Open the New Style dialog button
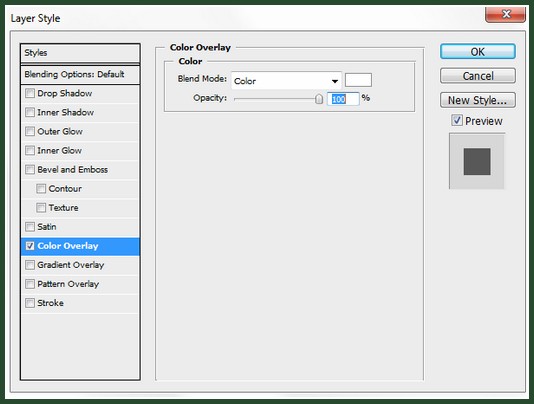 point(477,100)
